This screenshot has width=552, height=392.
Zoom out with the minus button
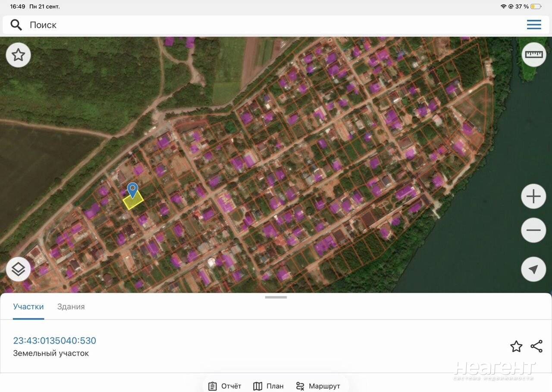point(533,230)
